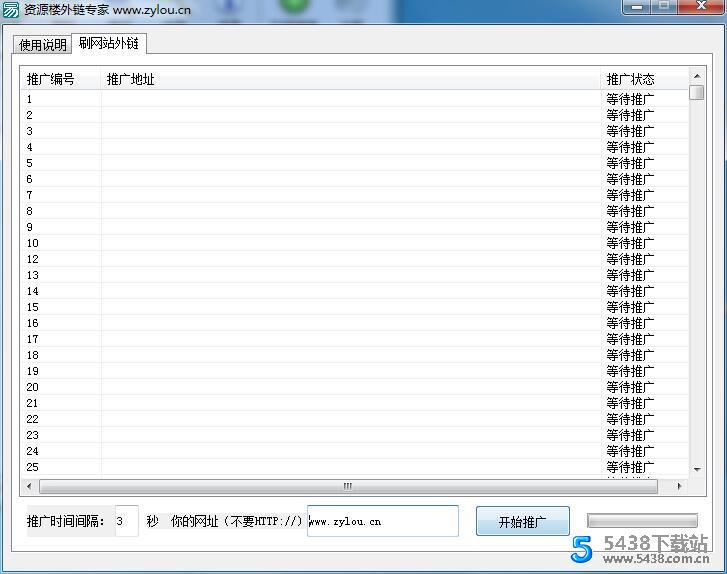
Task: Minimize the 资源楼外链专家 window
Action: (x=637, y=7)
